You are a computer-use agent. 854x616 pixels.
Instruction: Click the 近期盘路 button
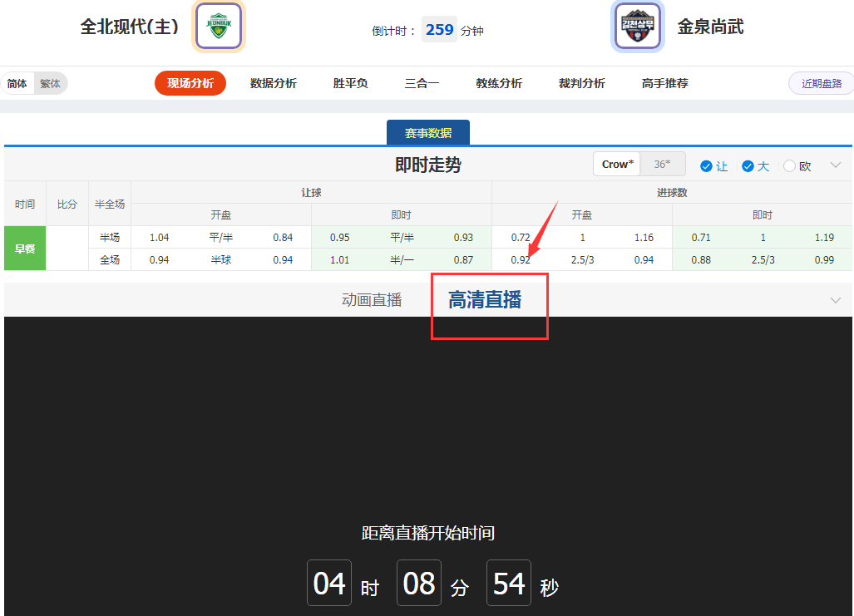pos(822,83)
